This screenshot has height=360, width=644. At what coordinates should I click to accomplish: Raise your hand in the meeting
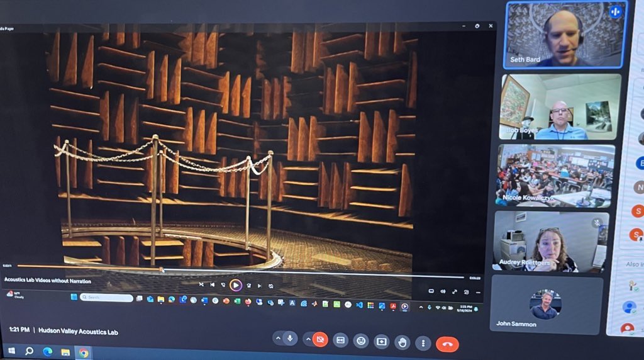click(x=402, y=342)
